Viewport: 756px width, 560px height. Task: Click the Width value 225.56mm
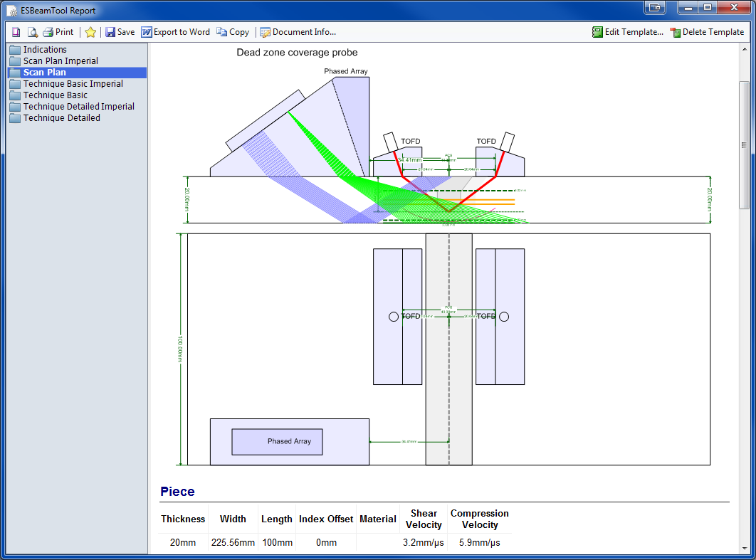pos(233,543)
